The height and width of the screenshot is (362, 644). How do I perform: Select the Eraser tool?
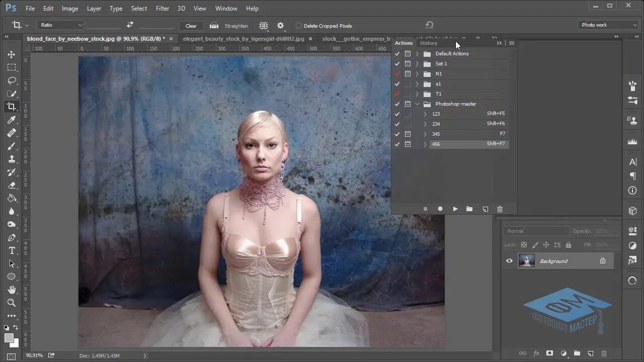click(11, 185)
